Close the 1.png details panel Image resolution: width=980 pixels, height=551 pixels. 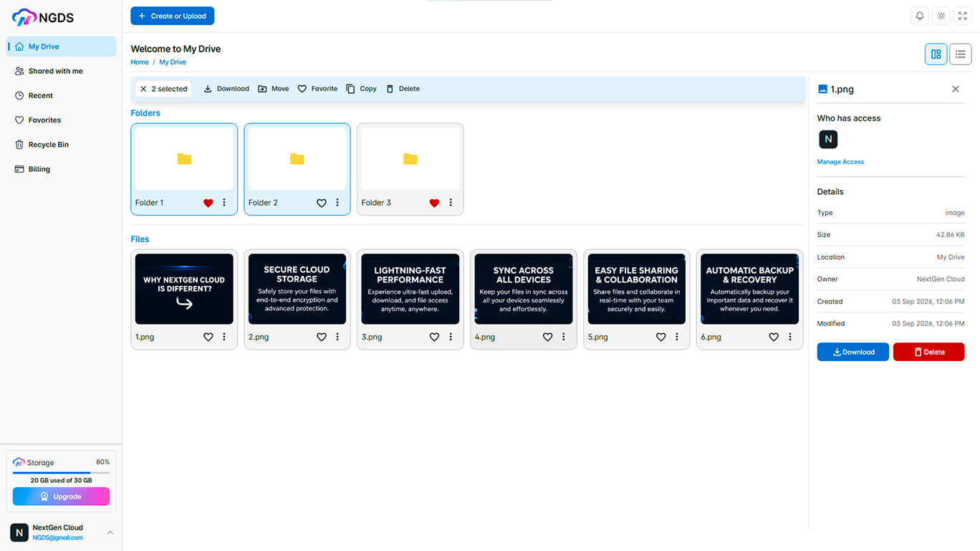pyautogui.click(x=955, y=89)
